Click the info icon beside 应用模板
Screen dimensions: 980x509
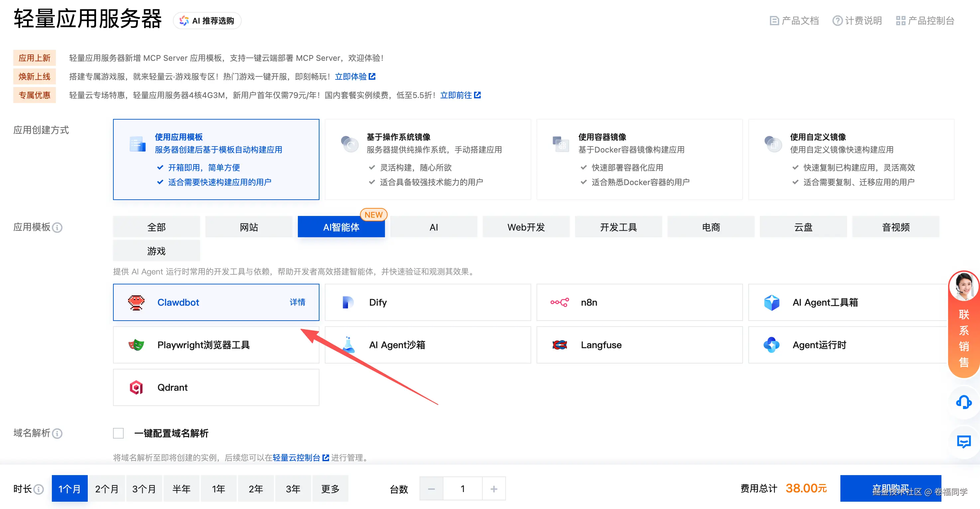[x=58, y=228]
